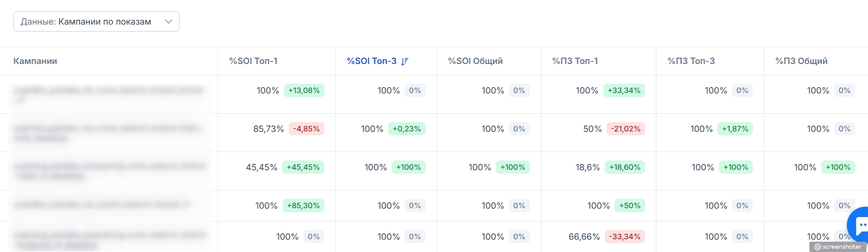The height and width of the screenshot is (252, 868).
Task: Select the -21,02% red badge
Action: pos(626,129)
